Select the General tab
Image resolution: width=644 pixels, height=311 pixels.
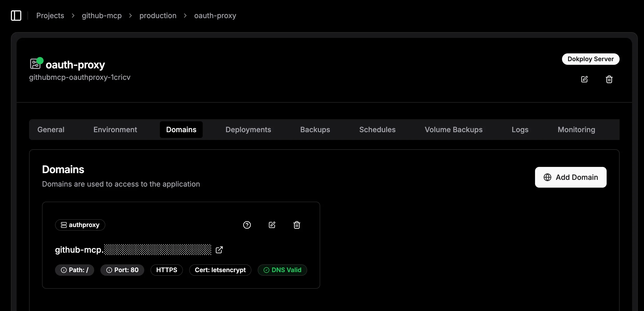pos(51,130)
